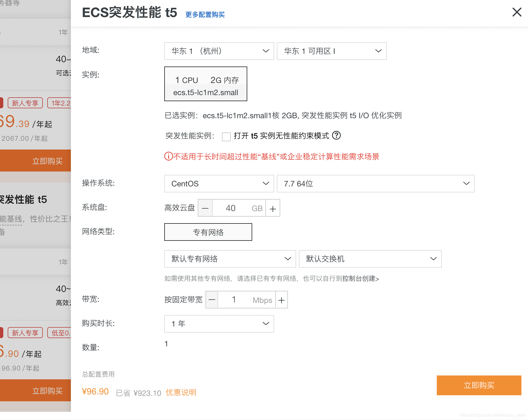Click the 高效云盘 disk type label
Screen dimensions: 528x420
pyautogui.click(x=180, y=208)
